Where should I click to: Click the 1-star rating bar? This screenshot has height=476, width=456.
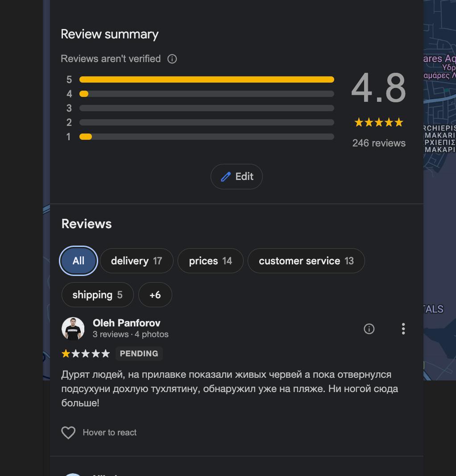[x=207, y=137]
